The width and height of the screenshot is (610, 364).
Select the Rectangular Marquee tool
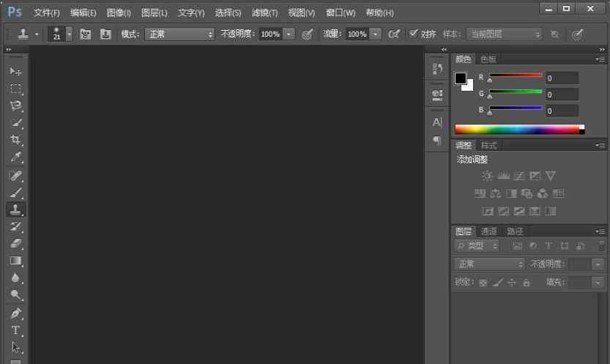[15, 89]
